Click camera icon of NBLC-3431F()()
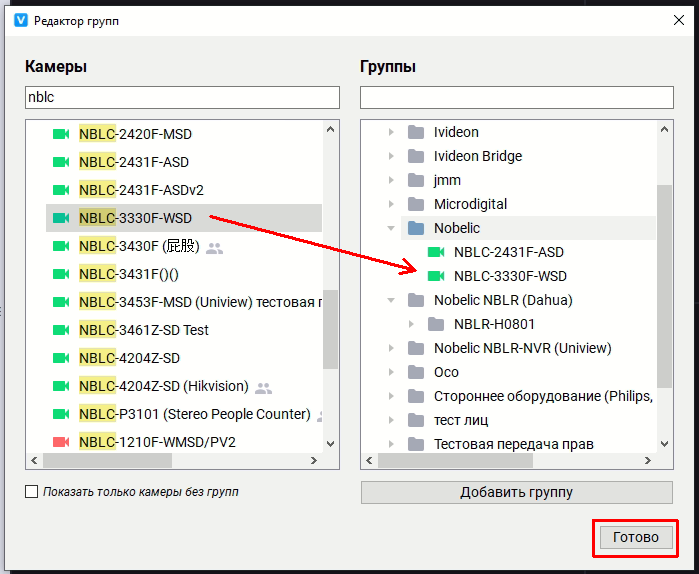699x574 pixels. (61, 274)
